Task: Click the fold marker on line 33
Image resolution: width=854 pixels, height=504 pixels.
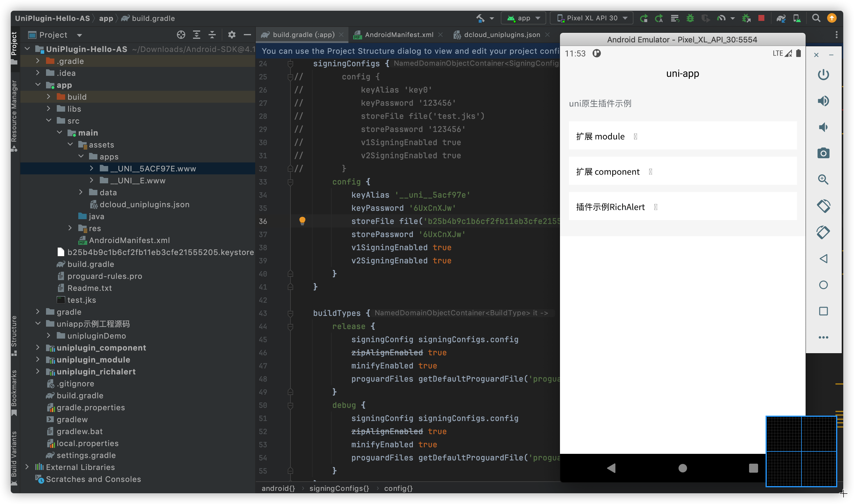Action: tap(290, 182)
